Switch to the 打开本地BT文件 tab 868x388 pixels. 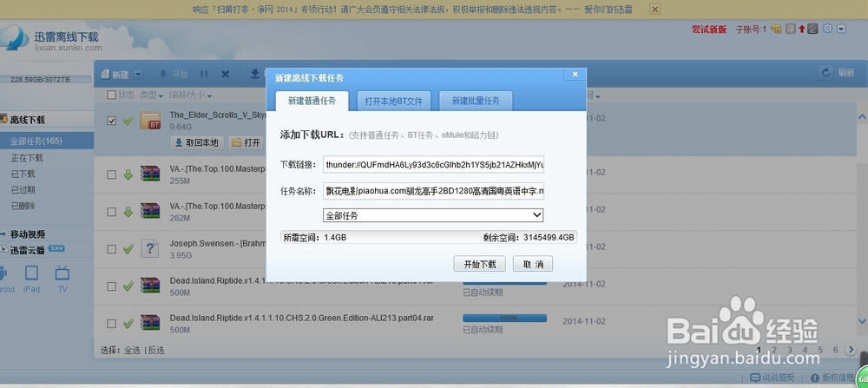393,102
